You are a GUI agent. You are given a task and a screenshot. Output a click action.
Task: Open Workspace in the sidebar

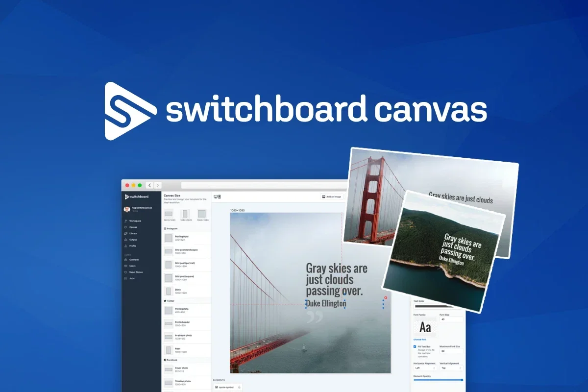click(135, 221)
